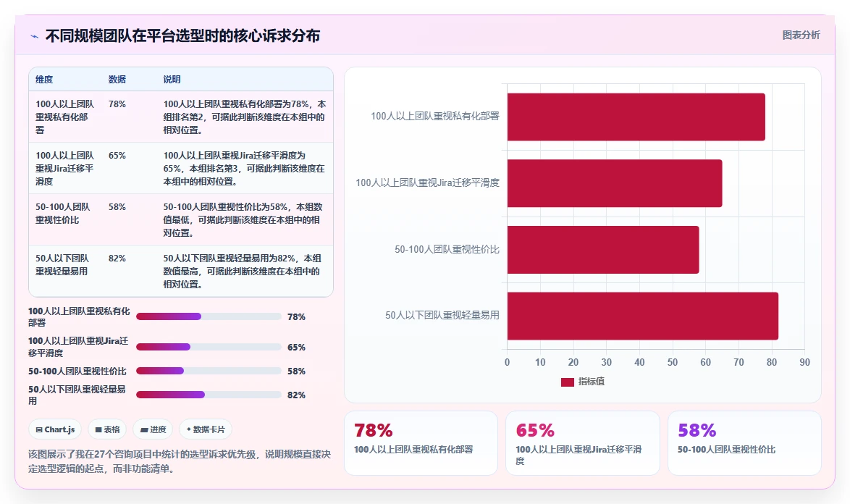The height and width of the screenshot is (504, 850).
Task: Click table cell 100人以上团队重视私有化部署
Action: pos(65,117)
